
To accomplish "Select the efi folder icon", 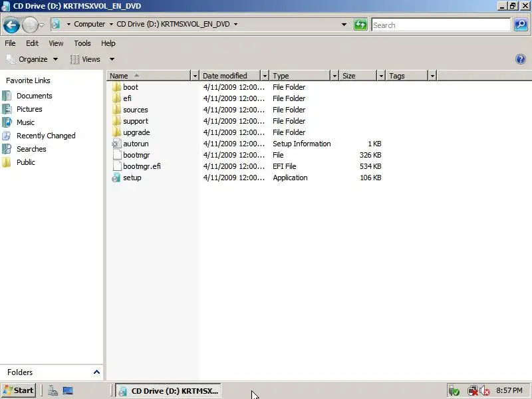I will (116, 98).
